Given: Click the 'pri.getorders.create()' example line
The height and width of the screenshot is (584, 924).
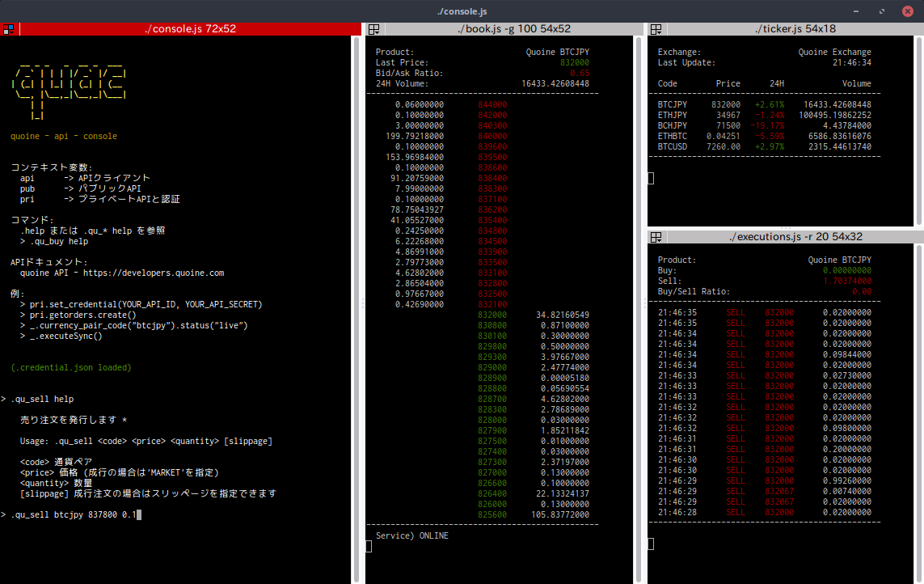Looking at the screenshot, I should pyautogui.click(x=83, y=315).
